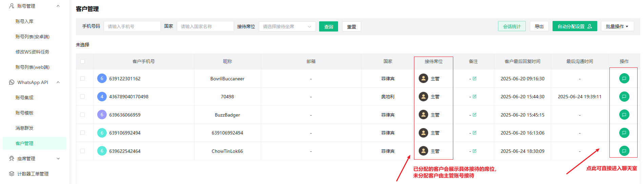
Task: Focus the 手机号码 phone number input
Action: [x=132, y=26]
